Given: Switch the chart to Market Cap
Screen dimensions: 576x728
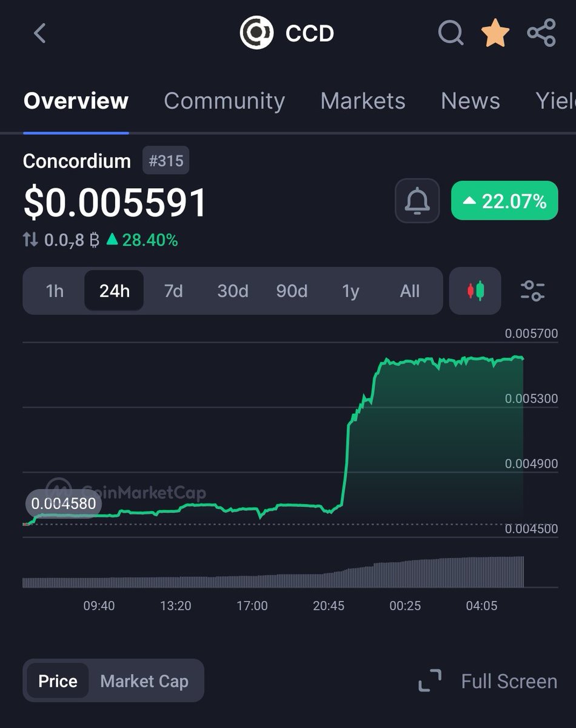Looking at the screenshot, I should click(x=144, y=681).
